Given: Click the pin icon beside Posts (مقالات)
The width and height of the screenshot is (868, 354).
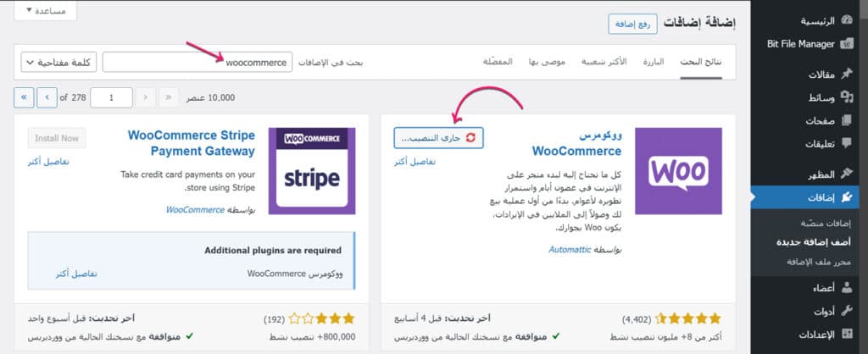Looking at the screenshot, I should [x=847, y=75].
